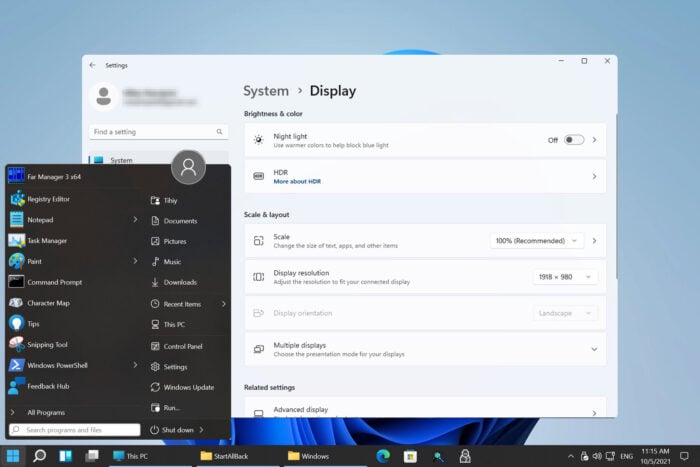Open Windows Update from start menu
Image resolution: width=700 pixels, height=467 pixels.
click(x=188, y=387)
